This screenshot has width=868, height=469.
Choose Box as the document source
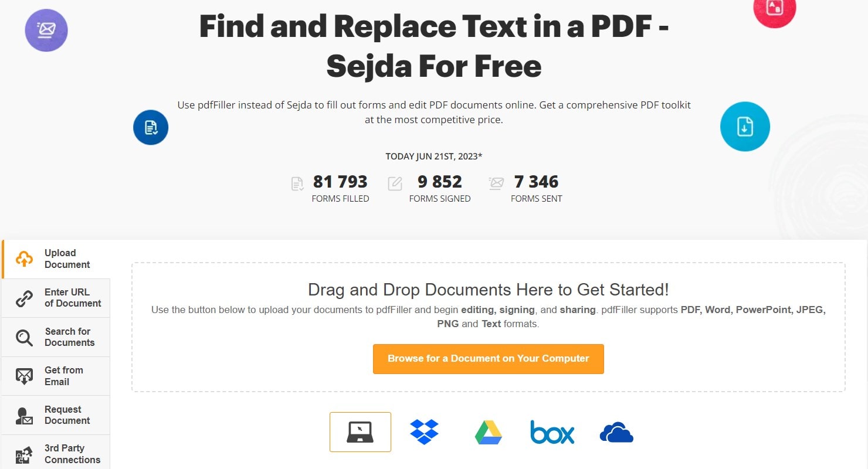552,432
